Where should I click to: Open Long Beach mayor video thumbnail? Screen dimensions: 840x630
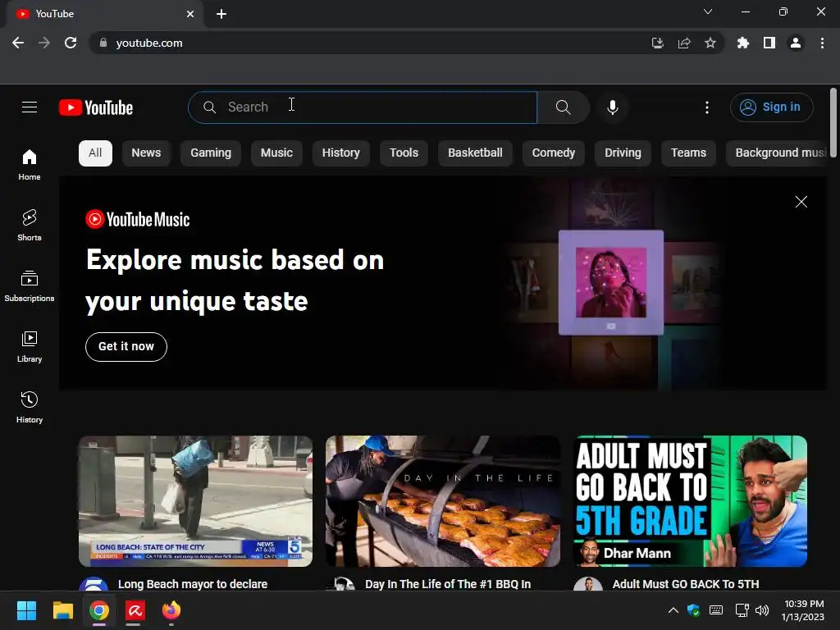tap(195, 501)
